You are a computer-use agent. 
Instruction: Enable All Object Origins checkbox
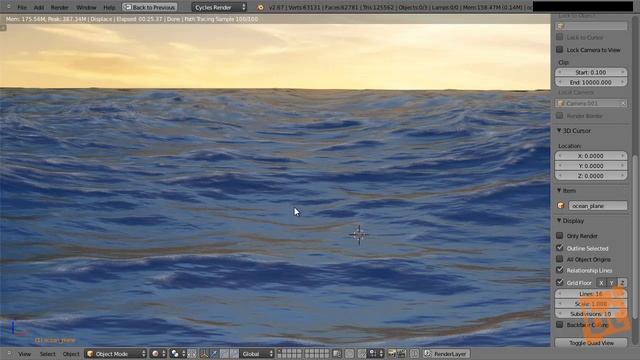click(x=560, y=259)
